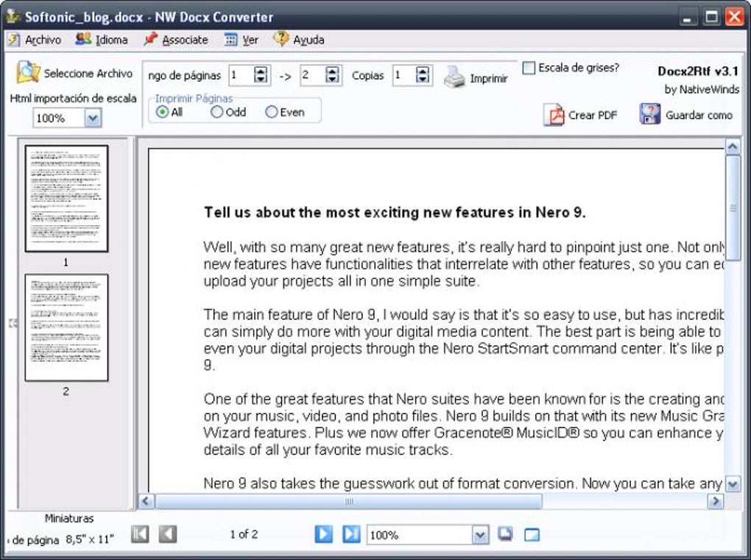Select the All print pages option
751x560 pixels.
pos(163,112)
